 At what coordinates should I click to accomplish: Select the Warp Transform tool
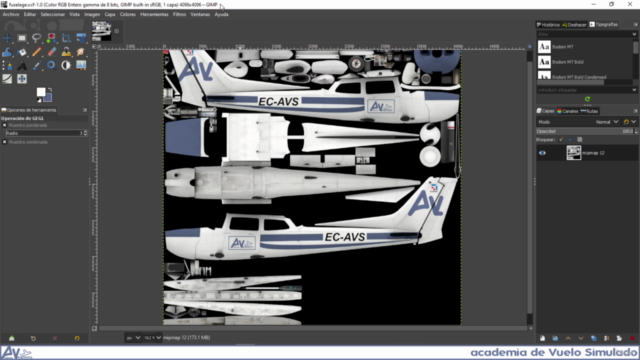[7, 52]
